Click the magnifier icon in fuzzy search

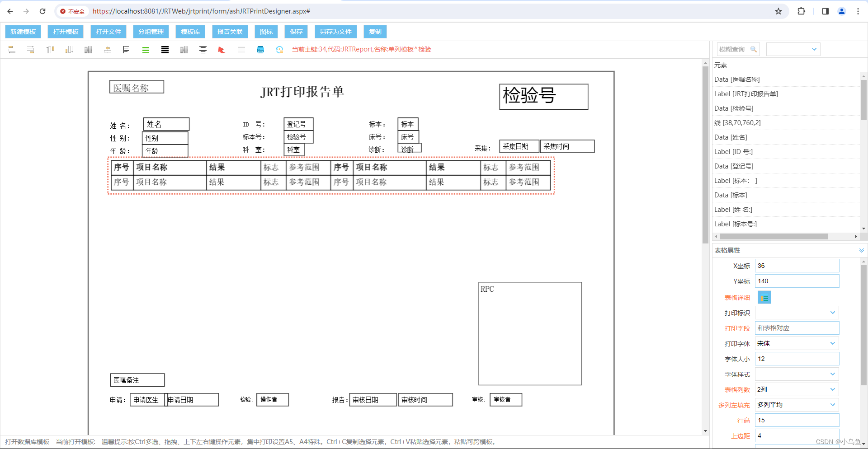click(753, 49)
